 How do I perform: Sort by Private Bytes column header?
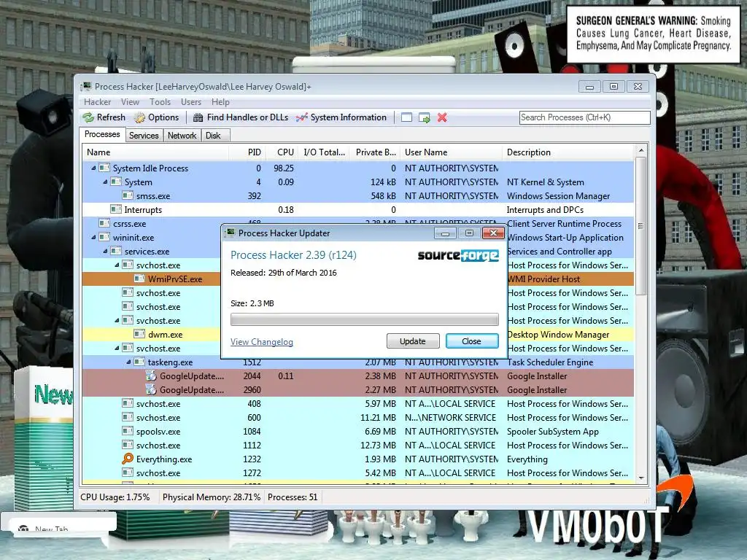click(375, 152)
